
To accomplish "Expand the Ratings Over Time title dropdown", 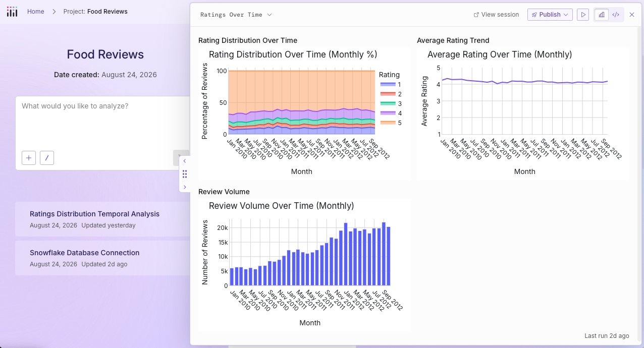I will click(x=236, y=15).
